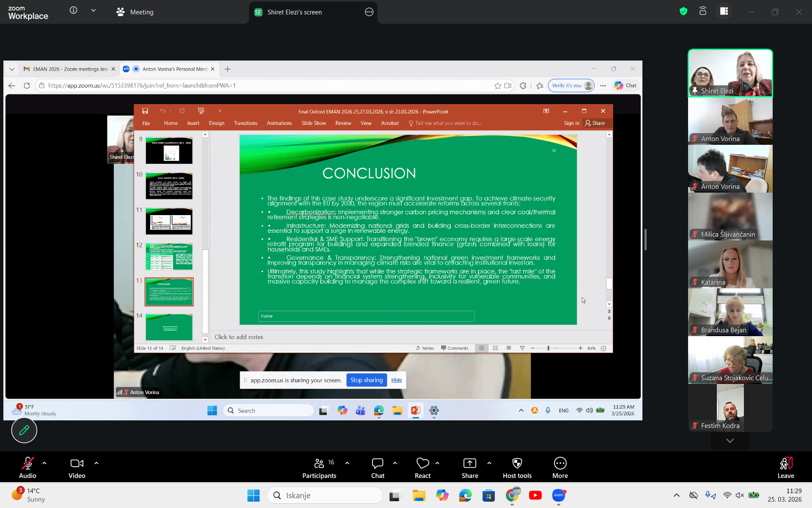Open the Chat panel icon
Screen dimensions: 812x508
coord(377,464)
